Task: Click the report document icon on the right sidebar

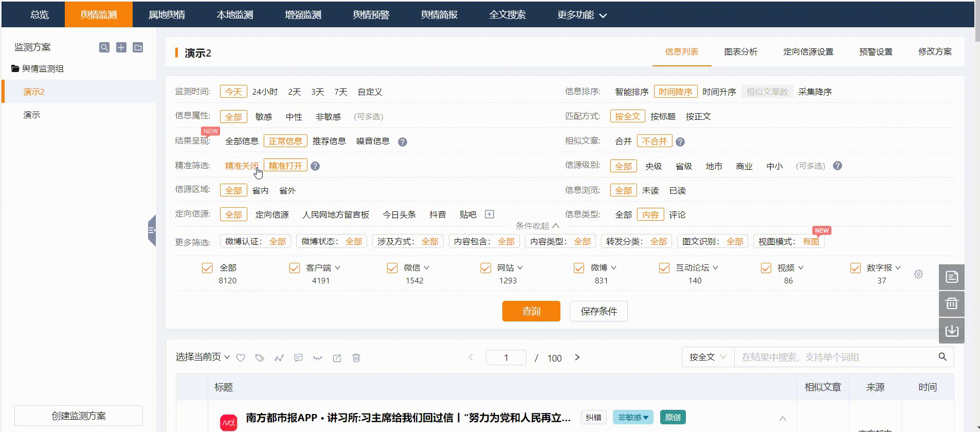Action: 952,277
